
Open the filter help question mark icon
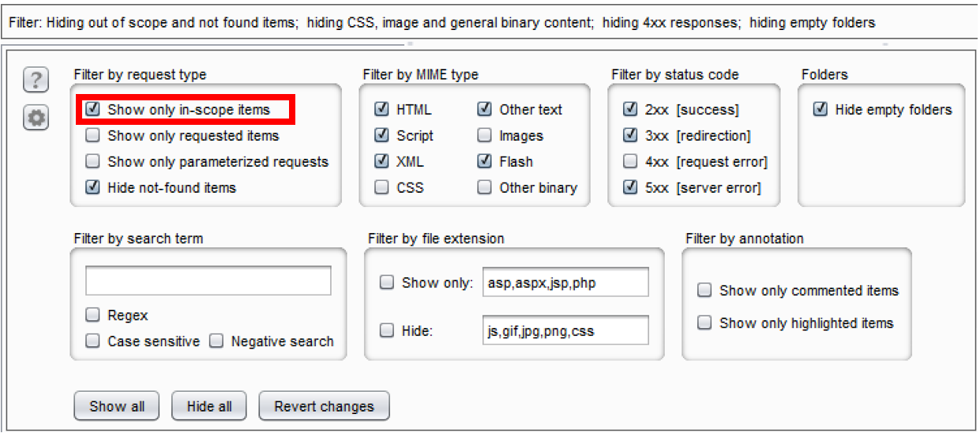point(36,80)
